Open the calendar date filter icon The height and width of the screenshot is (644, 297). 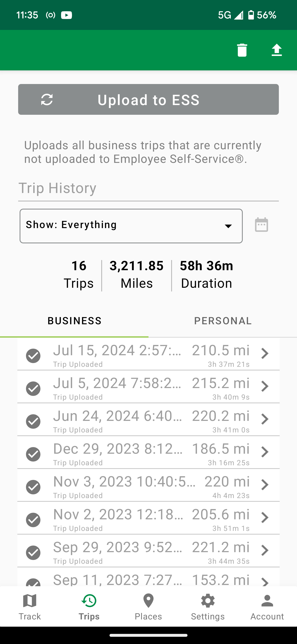coord(261,225)
